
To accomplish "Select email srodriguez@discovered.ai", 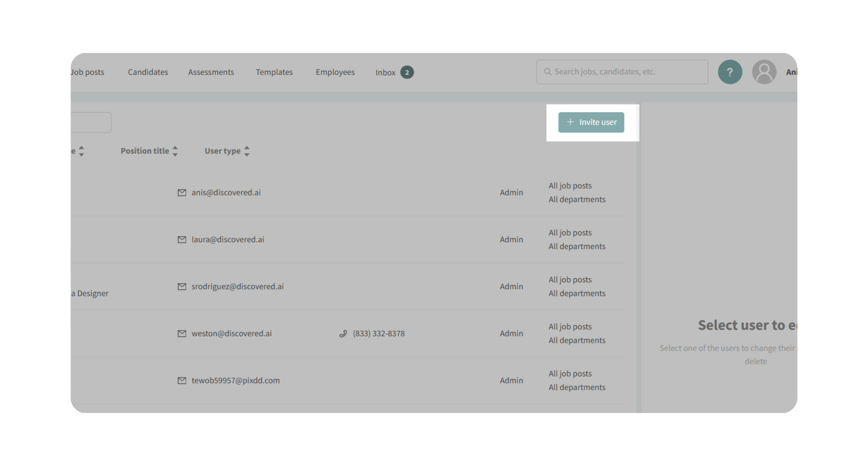I will [238, 286].
